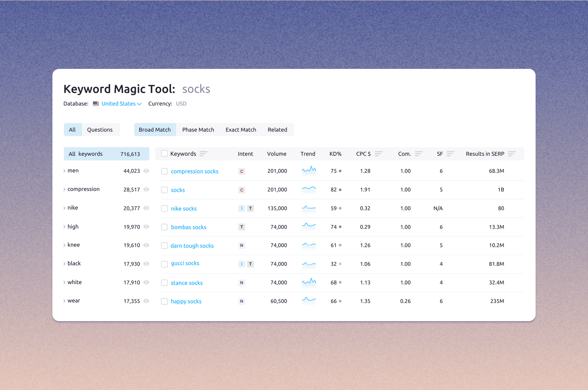Click the sort icon next to SF column

[450, 154]
